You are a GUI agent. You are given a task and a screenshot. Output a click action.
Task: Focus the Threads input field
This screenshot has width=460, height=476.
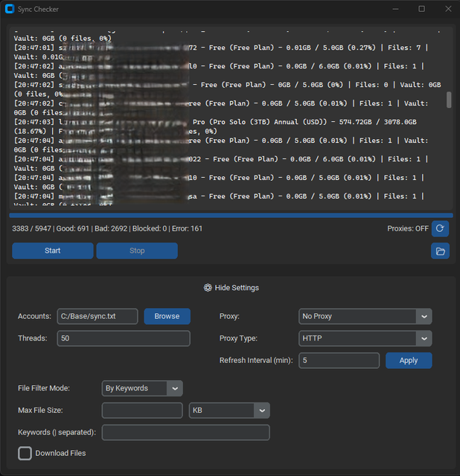[124, 338]
